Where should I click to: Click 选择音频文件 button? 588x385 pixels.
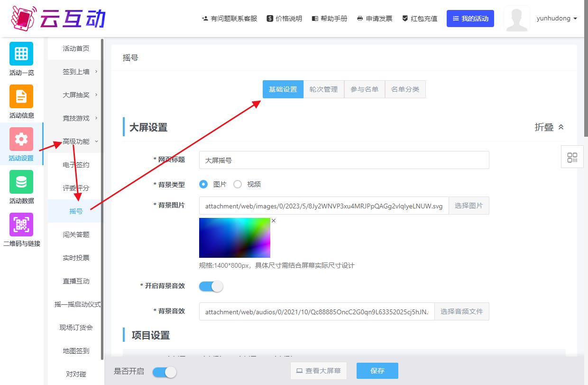pyautogui.click(x=462, y=311)
